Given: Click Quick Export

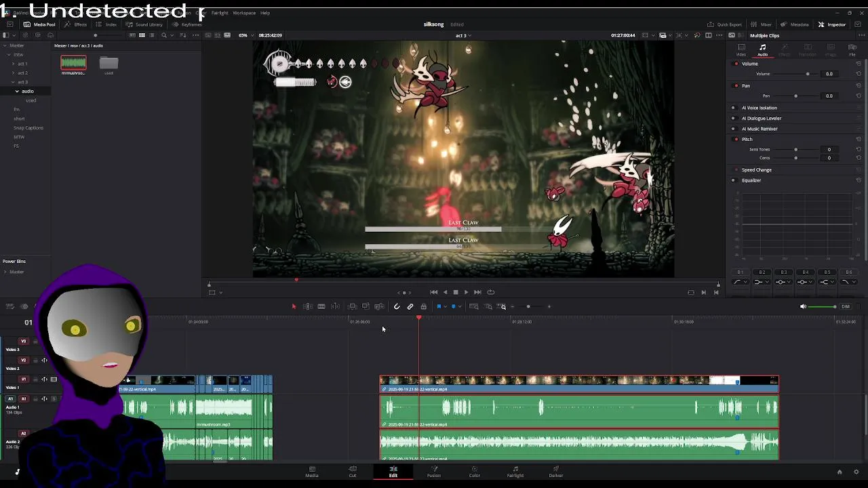Looking at the screenshot, I should pyautogui.click(x=725, y=24).
